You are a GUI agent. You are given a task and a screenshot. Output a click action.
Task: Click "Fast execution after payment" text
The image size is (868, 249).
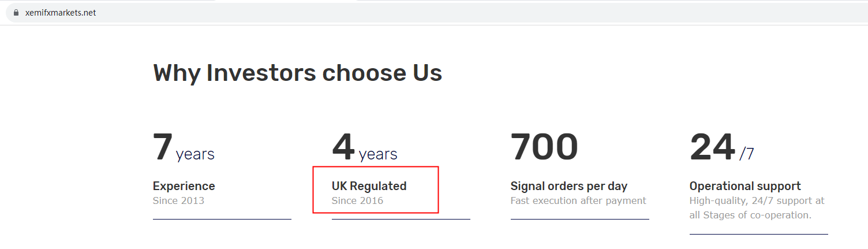(x=578, y=200)
